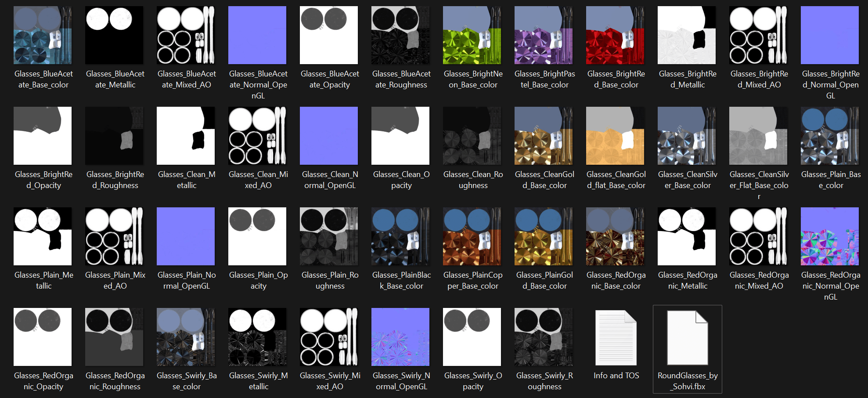868x398 pixels.
Task: Select the Glasses_BlueAcetate_Metallic black thumbnail
Action: tap(114, 35)
